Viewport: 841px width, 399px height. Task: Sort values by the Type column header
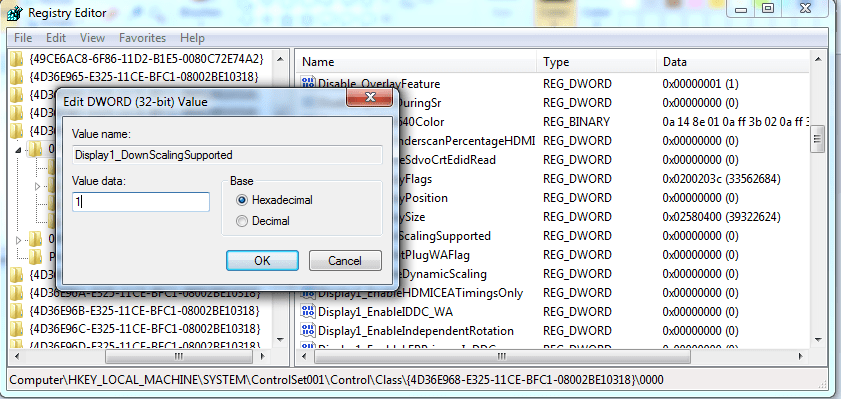pos(596,62)
